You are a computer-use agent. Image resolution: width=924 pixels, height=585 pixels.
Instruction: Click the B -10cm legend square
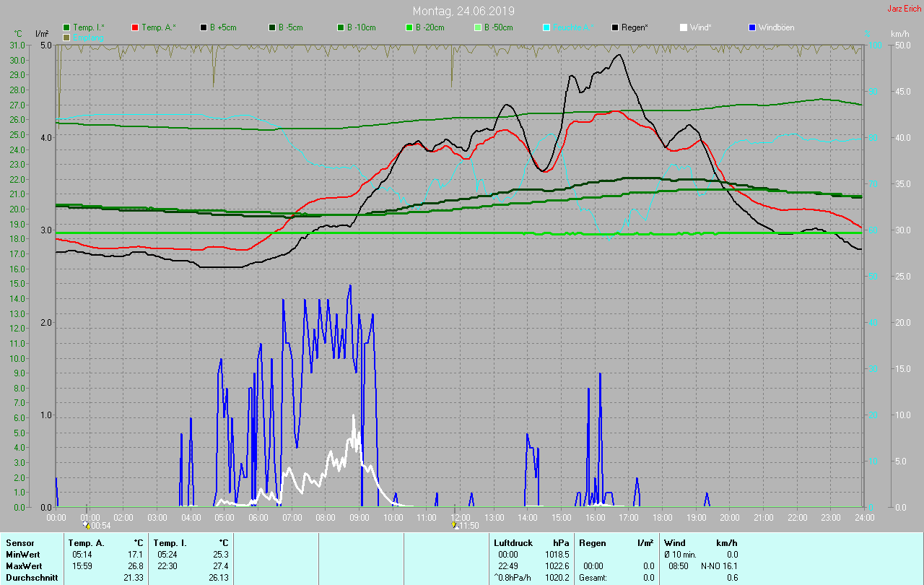[x=341, y=27]
